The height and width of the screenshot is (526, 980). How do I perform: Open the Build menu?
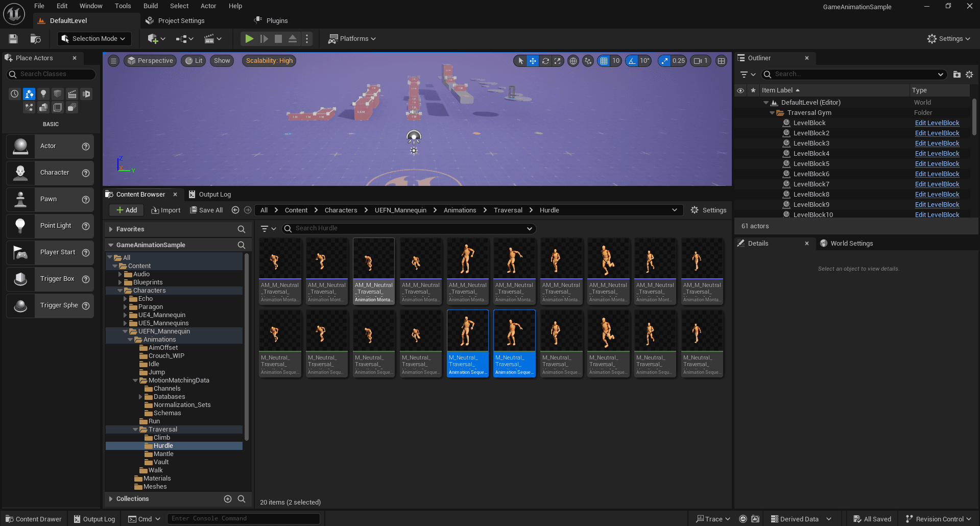pyautogui.click(x=151, y=6)
